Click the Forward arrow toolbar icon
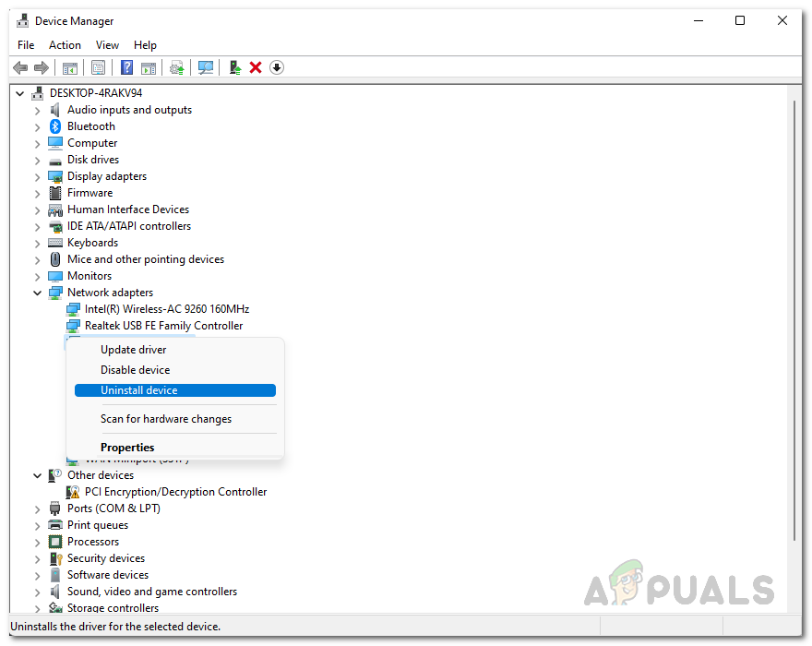This screenshot has height=646, width=812. pos(41,67)
